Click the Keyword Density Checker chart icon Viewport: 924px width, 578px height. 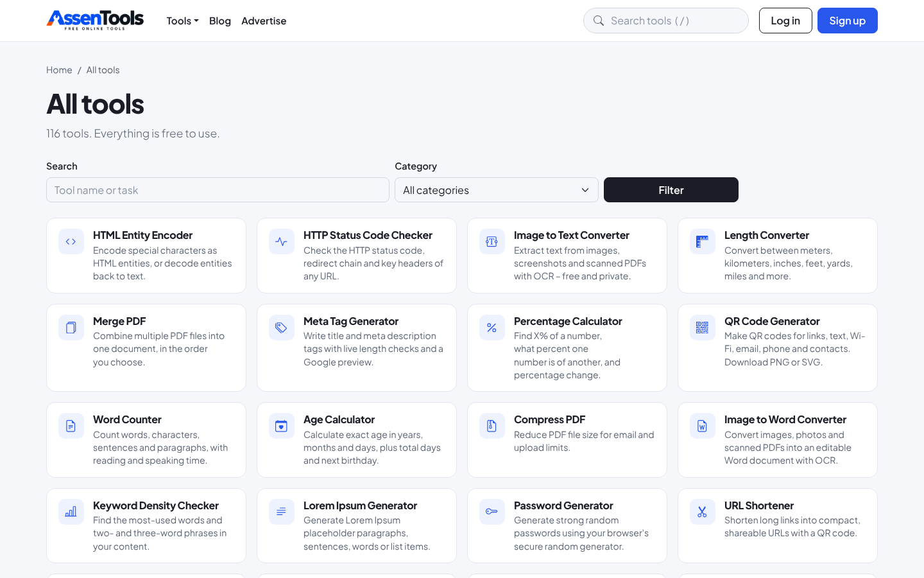tap(71, 512)
